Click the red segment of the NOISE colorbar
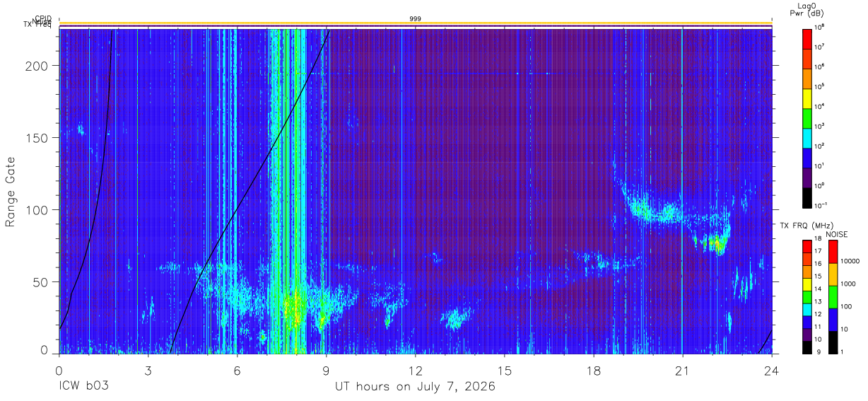Viewport: 868px width, 401px height. click(832, 252)
